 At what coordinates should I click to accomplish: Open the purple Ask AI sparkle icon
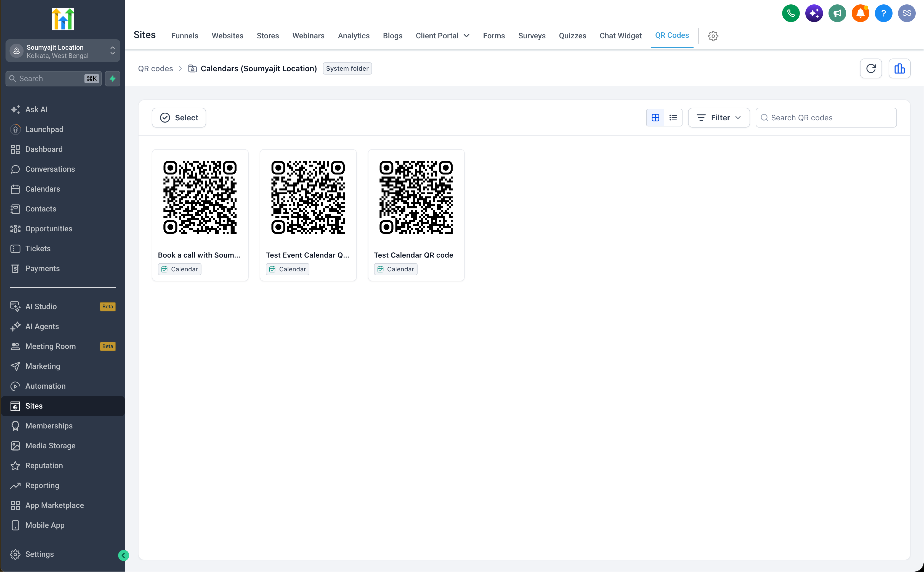point(814,14)
